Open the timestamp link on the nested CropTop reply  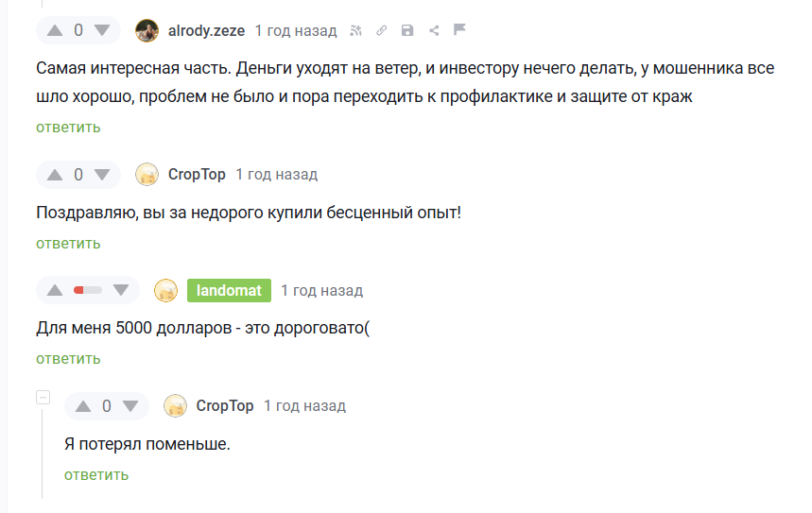pyautogui.click(x=304, y=406)
